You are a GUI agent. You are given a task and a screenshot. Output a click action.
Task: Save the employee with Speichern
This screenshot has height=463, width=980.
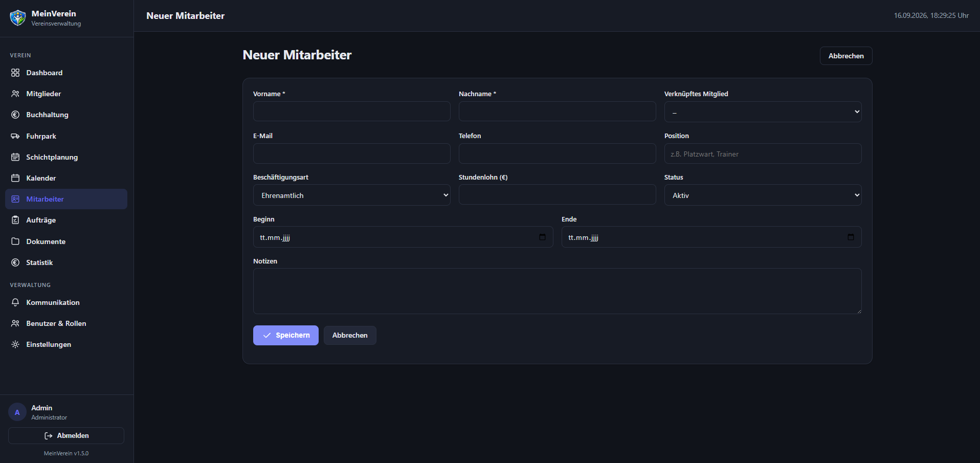tap(285, 335)
